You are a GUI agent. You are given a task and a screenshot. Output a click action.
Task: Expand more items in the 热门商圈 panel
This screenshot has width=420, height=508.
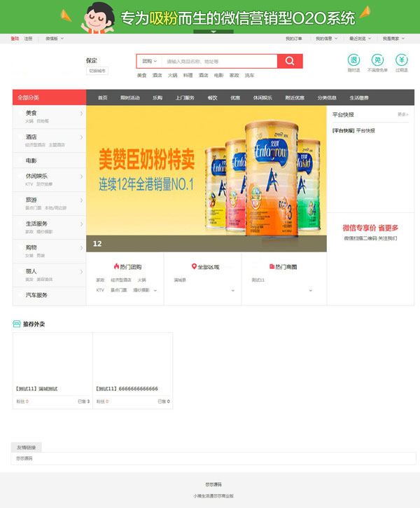click(x=310, y=291)
